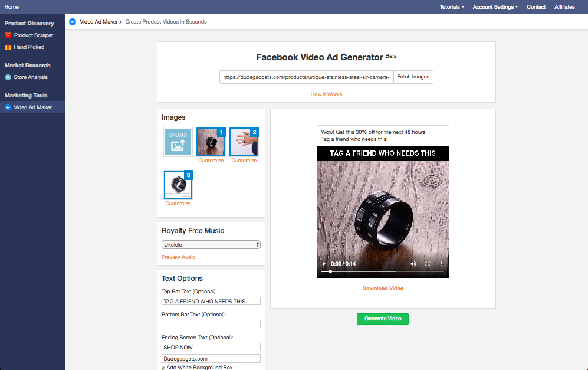Click the Generate Video button
The width and height of the screenshot is (588, 370).
(382, 319)
